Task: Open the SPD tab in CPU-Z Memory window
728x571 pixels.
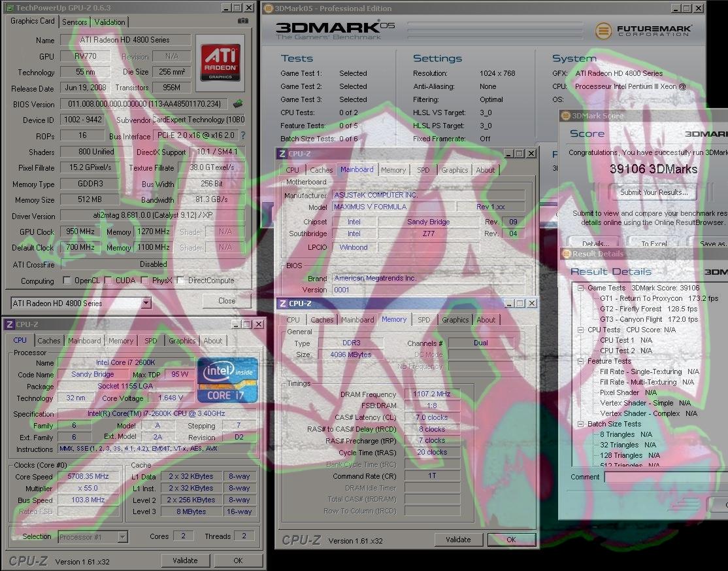Action: [x=424, y=320]
